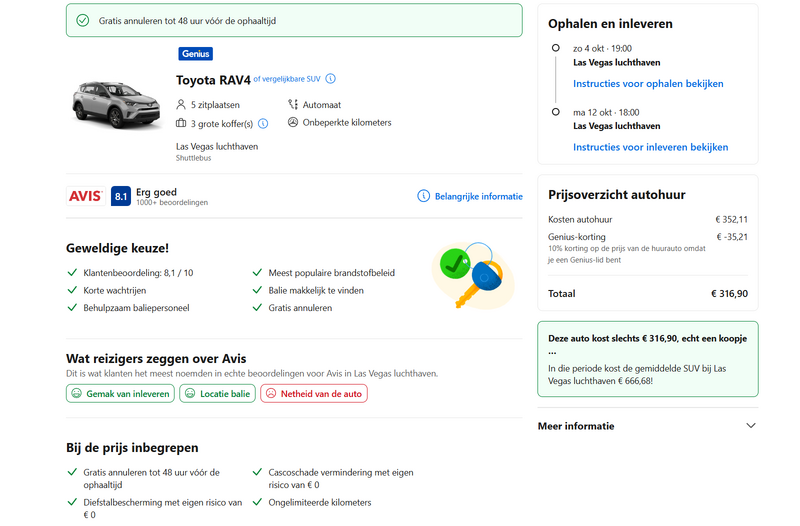Click the 'Deze auto kost slechts € 316,90' notice
Image resolution: width=800 pixels, height=526 pixels.
coord(648,359)
